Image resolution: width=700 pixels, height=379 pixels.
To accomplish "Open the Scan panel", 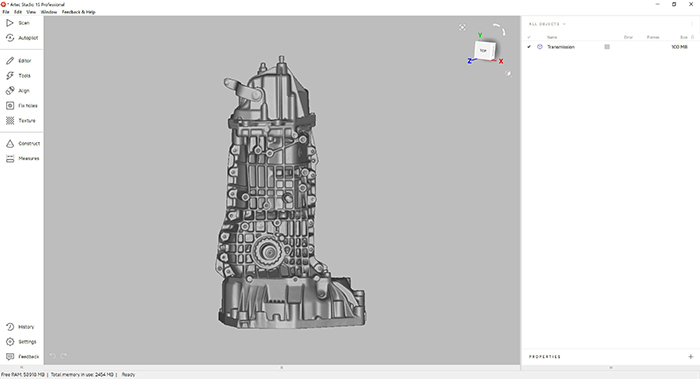I will (x=18, y=23).
